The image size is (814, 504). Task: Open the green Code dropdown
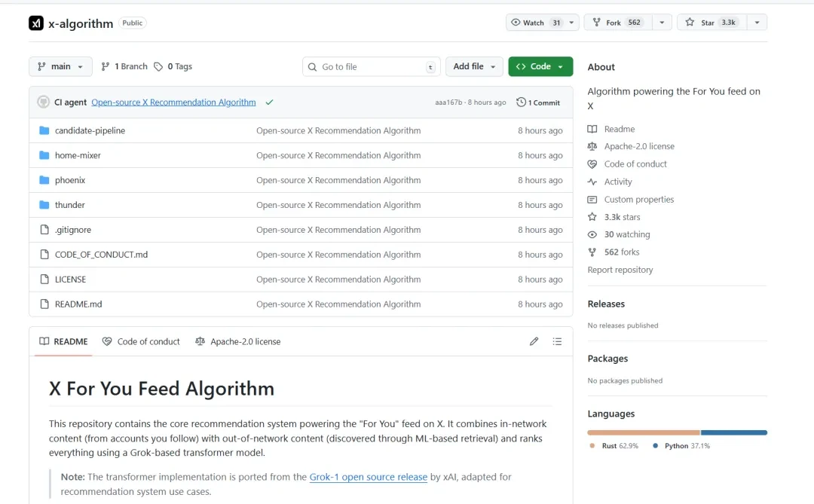pos(540,66)
